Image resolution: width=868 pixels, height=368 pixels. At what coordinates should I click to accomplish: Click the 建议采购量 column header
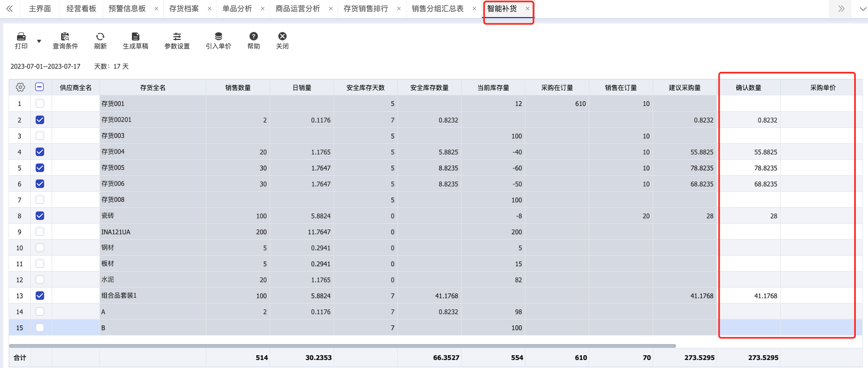(x=685, y=88)
